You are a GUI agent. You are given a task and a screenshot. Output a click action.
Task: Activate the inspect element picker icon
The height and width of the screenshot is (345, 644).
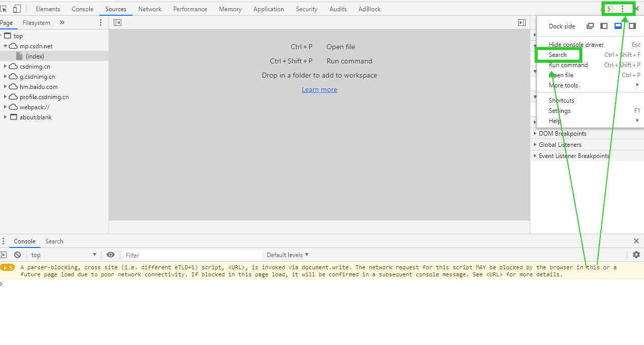[4, 9]
